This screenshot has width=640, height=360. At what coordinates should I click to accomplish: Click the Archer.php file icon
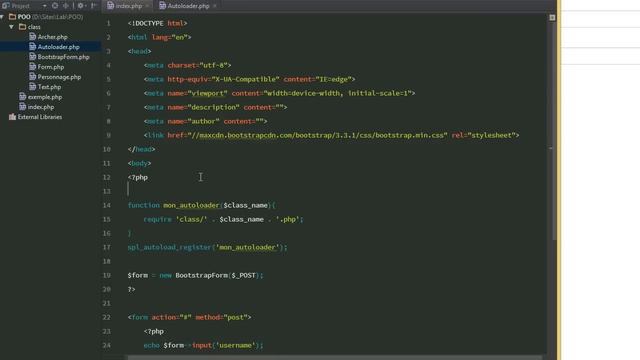tap(33, 37)
